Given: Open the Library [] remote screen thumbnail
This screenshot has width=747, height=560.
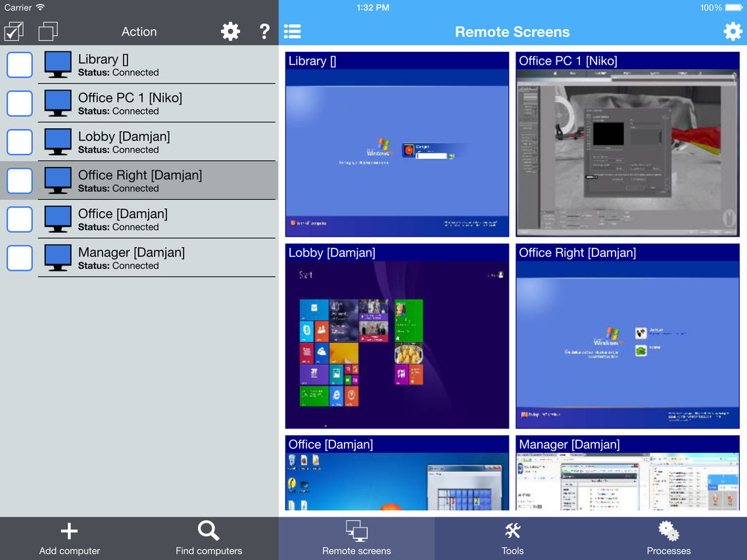Looking at the screenshot, I should [x=397, y=145].
